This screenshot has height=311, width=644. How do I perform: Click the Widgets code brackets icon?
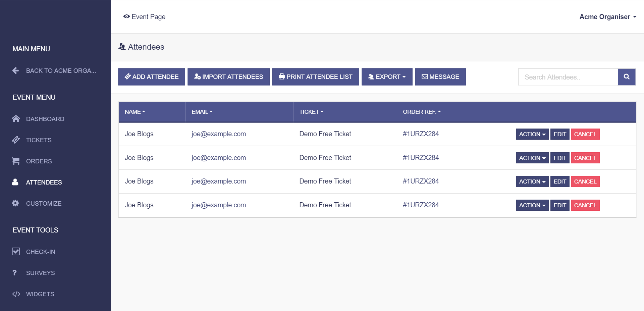click(x=16, y=294)
